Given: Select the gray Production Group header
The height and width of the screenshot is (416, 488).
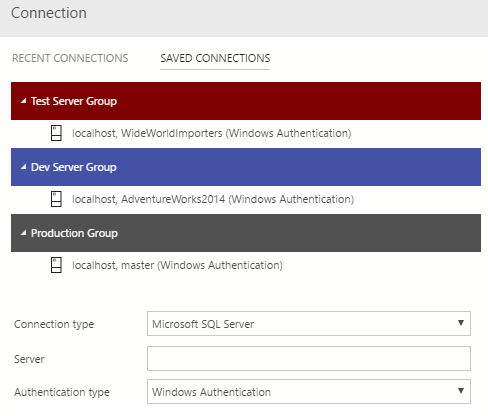Looking at the screenshot, I should [x=246, y=233].
